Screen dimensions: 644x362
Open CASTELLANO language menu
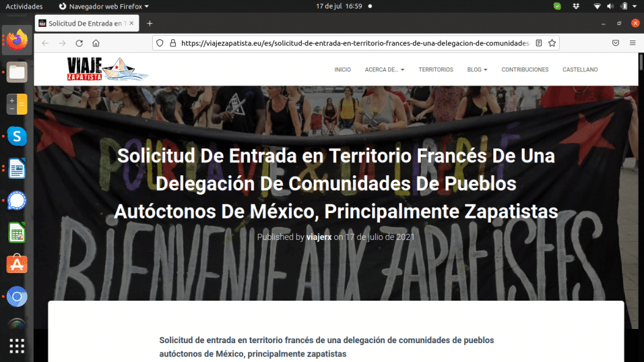(580, 70)
